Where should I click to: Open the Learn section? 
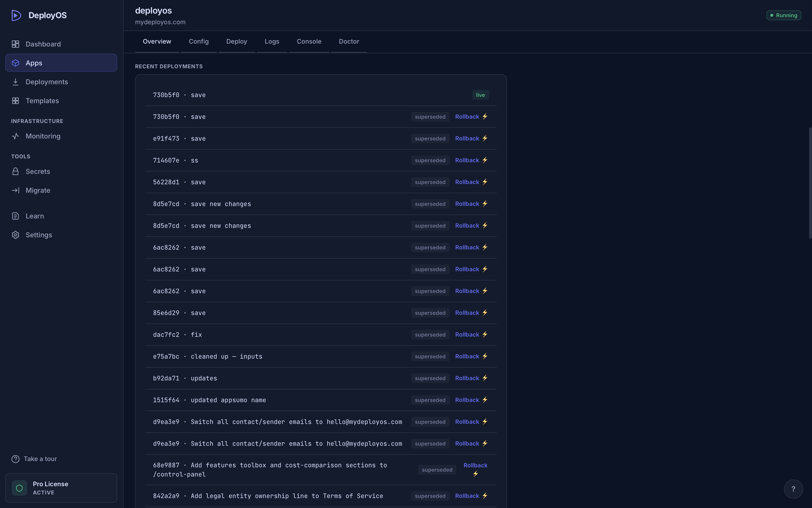[61, 216]
